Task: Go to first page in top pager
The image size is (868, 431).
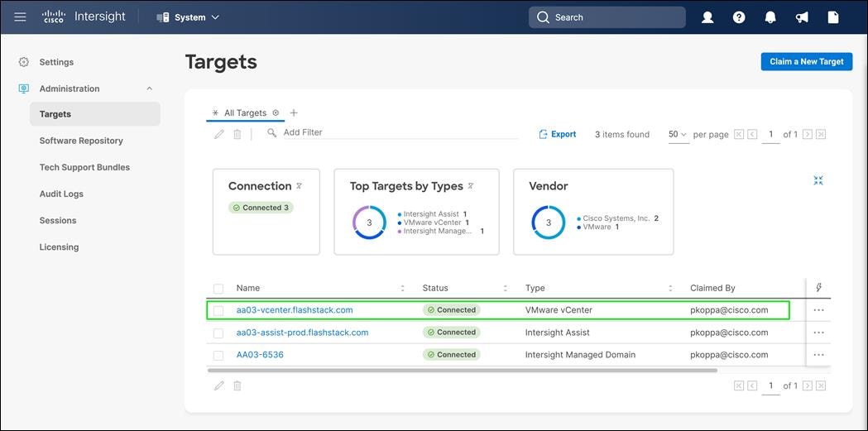Action: tap(738, 135)
